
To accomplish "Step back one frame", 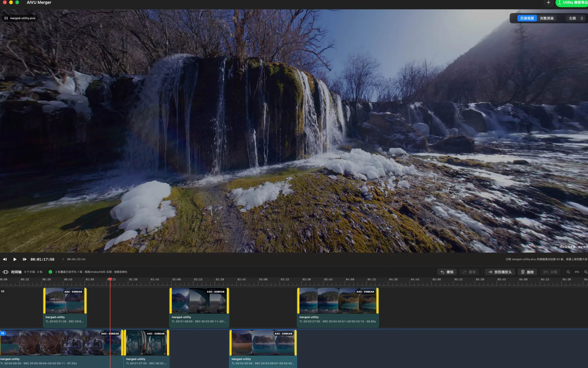I will tap(5, 259).
